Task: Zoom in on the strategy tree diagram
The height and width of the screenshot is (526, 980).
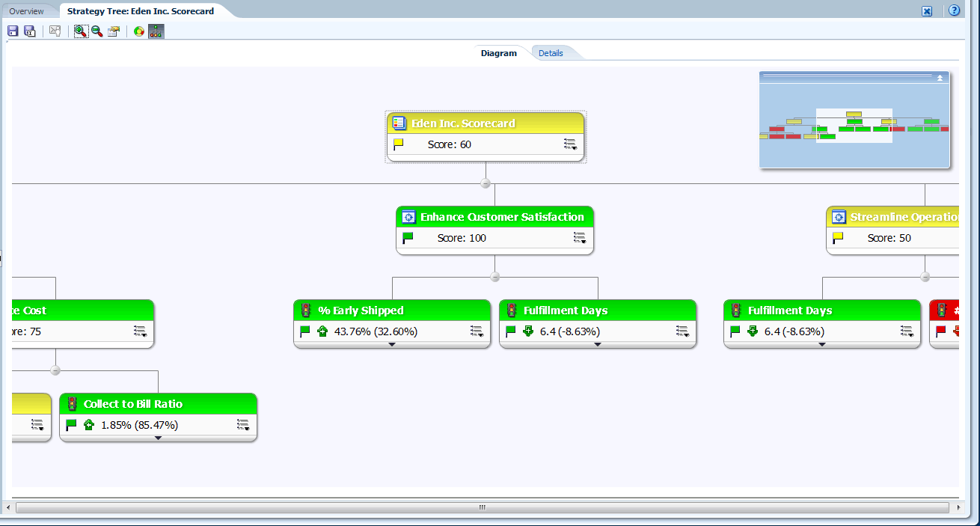Action: tap(81, 31)
